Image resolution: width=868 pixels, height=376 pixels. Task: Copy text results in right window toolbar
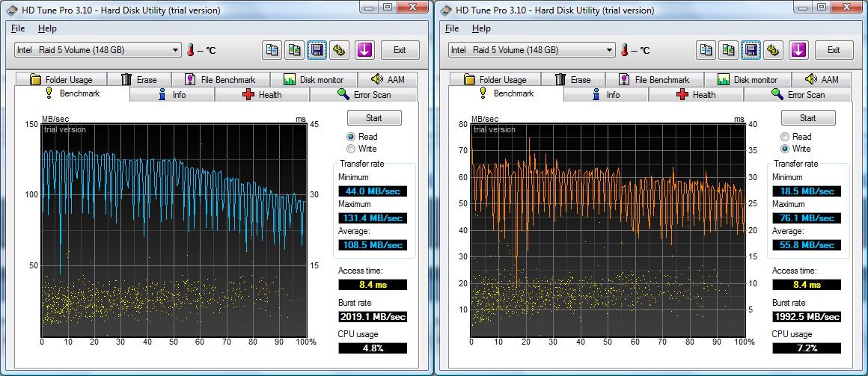coord(706,50)
